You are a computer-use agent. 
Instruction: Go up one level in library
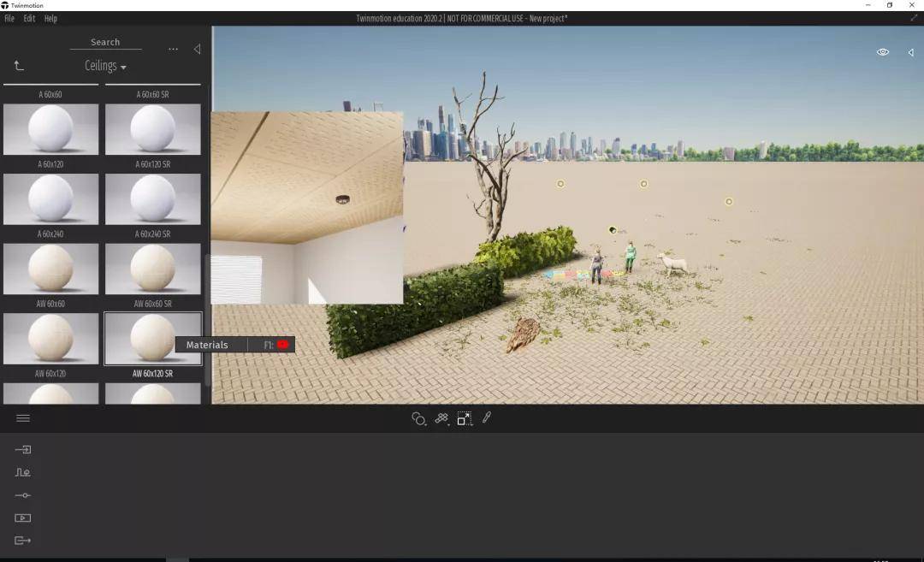coord(19,66)
